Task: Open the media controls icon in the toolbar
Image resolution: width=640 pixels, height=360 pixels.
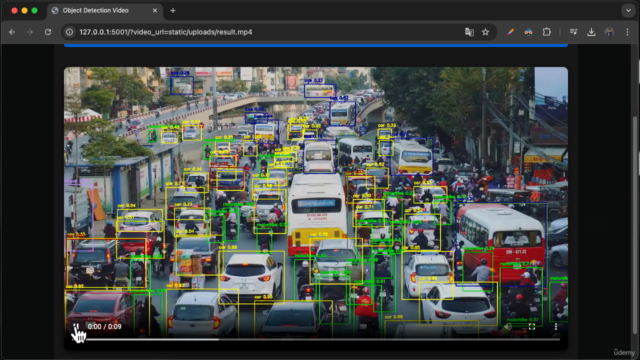Action: pyautogui.click(x=573, y=32)
